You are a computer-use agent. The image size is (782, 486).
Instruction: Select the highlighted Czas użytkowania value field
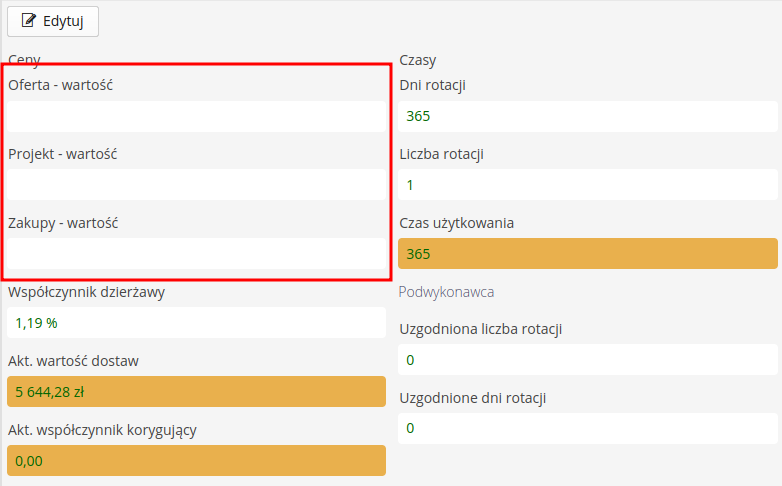coord(587,254)
